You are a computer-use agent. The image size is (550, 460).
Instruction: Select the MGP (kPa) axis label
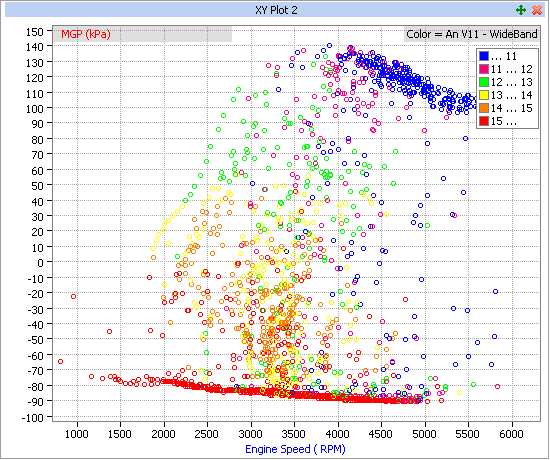tap(86, 34)
